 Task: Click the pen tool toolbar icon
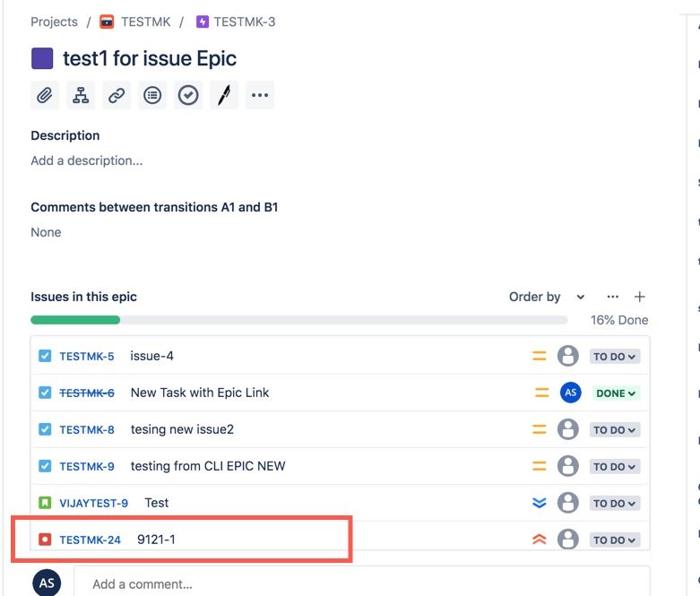point(224,95)
